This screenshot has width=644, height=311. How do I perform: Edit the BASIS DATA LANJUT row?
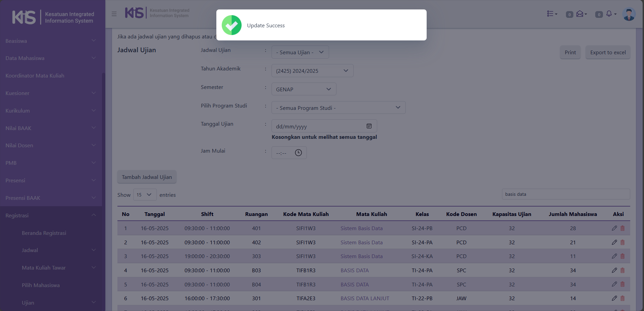point(614,298)
